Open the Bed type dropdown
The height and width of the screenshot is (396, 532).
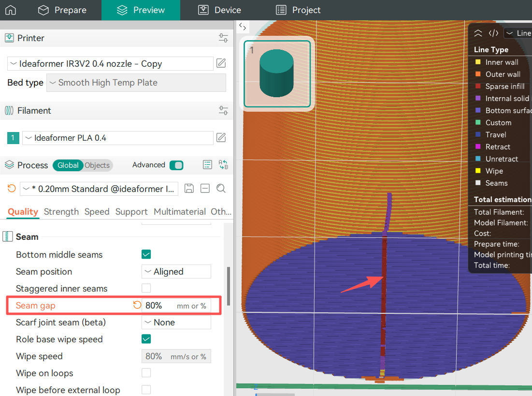point(136,83)
